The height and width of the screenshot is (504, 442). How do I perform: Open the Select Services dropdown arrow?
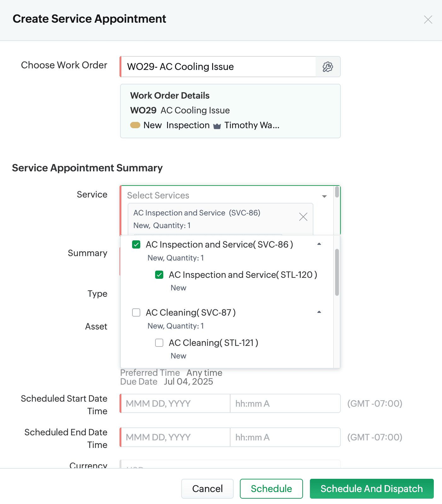coord(324,196)
